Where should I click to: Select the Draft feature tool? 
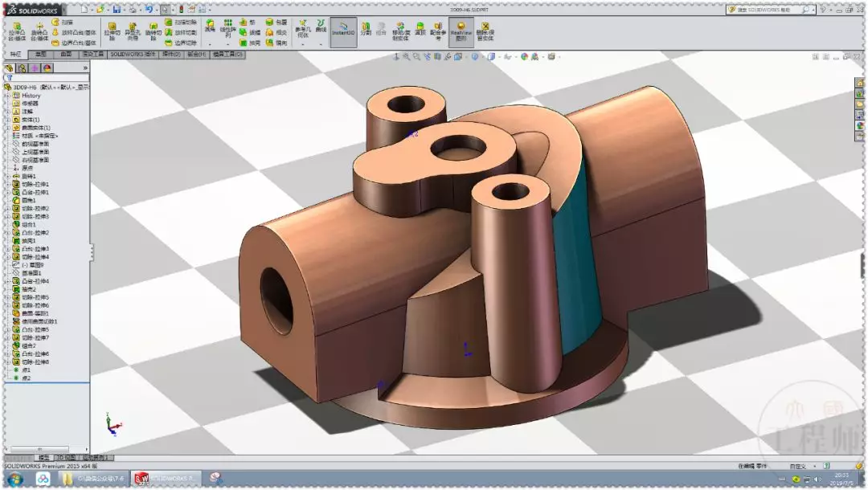248,33
